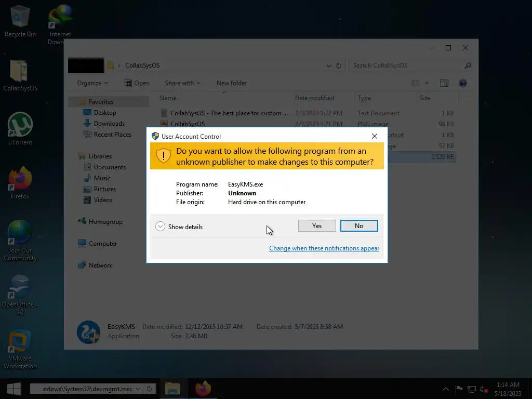Click Yes in User Account Control dialog
Screen dimensions: 532x399
click(x=317, y=226)
